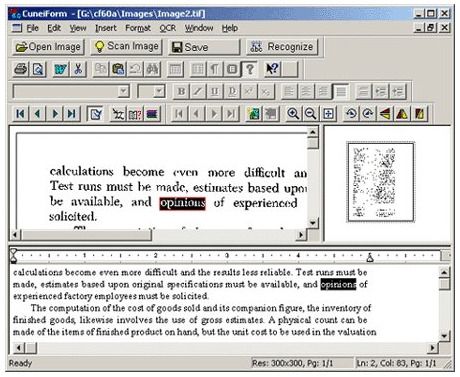
Task: Open the dictionary book icon with question mark
Action: click(135, 114)
